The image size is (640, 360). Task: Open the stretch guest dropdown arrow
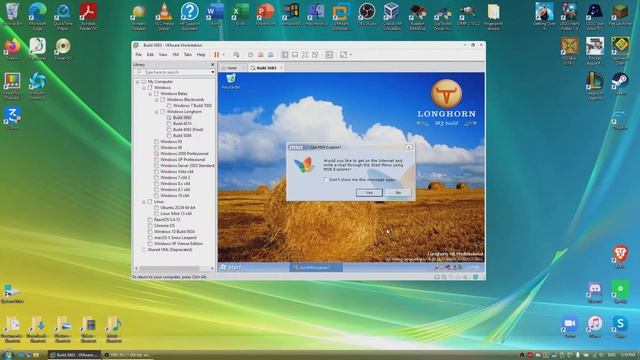click(x=350, y=55)
